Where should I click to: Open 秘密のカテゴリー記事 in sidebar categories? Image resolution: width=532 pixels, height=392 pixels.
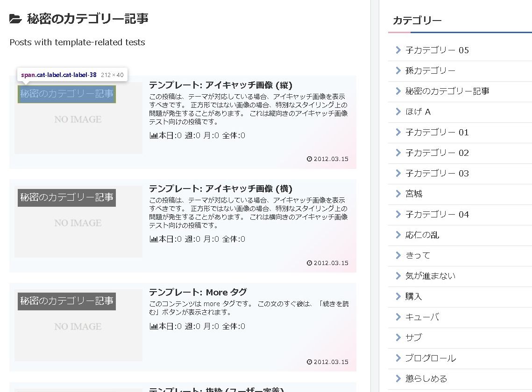(447, 91)
